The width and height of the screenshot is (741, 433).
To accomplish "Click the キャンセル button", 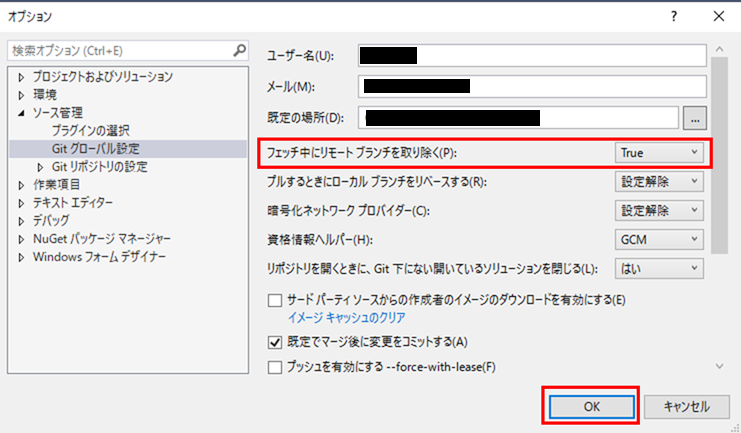I will click(687, 407).
